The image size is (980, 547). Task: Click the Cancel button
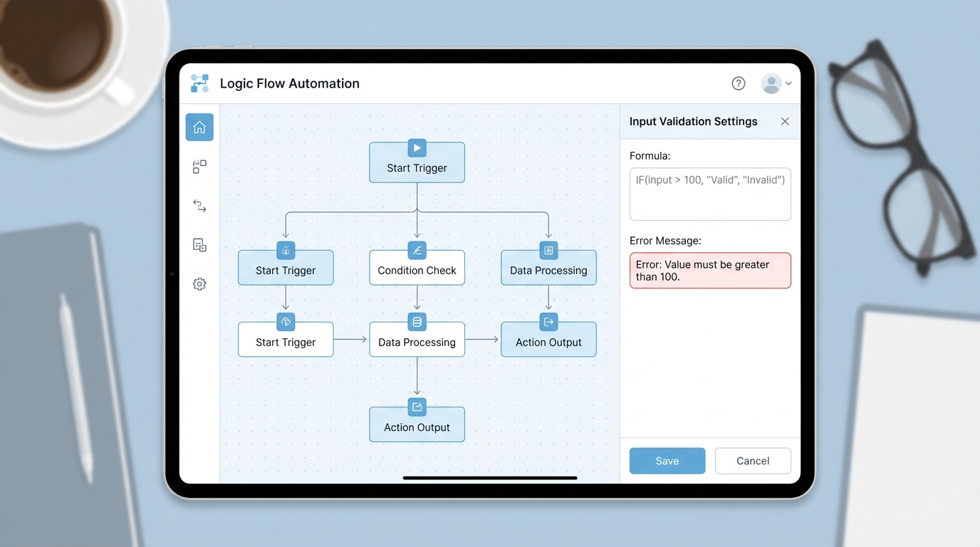pyautogui.click(x=752, y=461)
